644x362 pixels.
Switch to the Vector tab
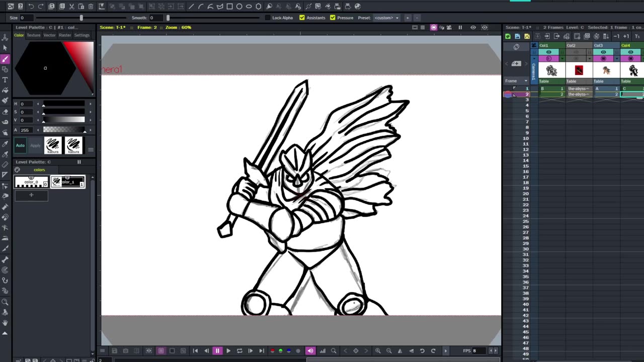click(49, 35)
